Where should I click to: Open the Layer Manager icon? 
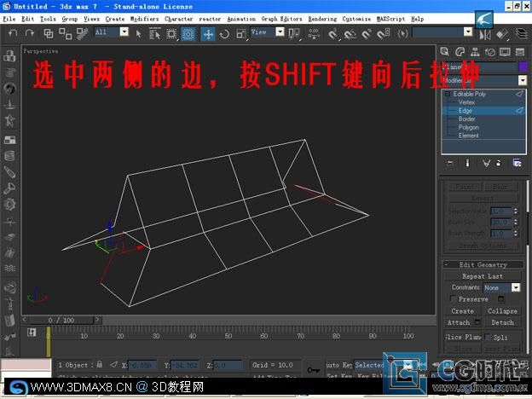(522, 33)
